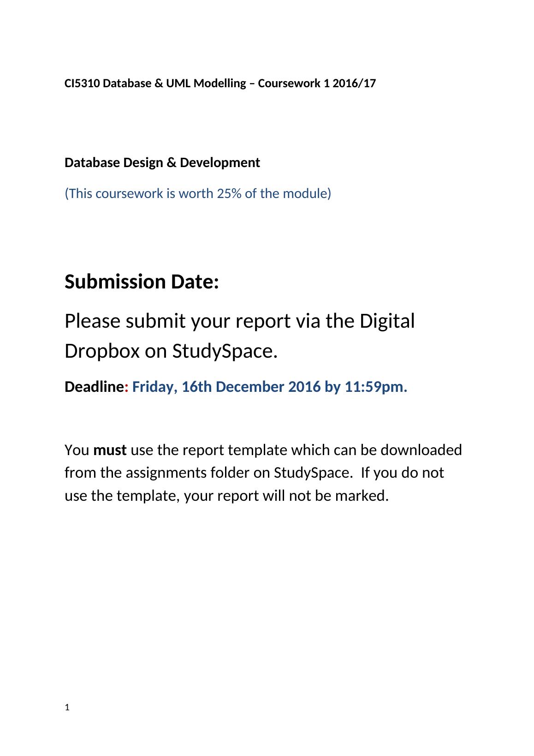Viewport: 534px width, 756px height.
Task: Click 'Coursework 1 2016/17' in the title
Action: [317, 84]
